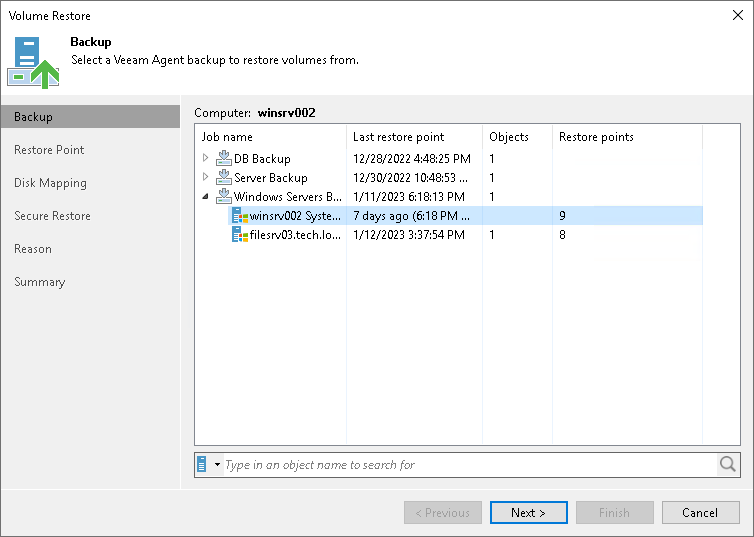Expand the DB Backup job node
Image resolution: width=754 pixels, height=537 pixels.
point(205,158)
